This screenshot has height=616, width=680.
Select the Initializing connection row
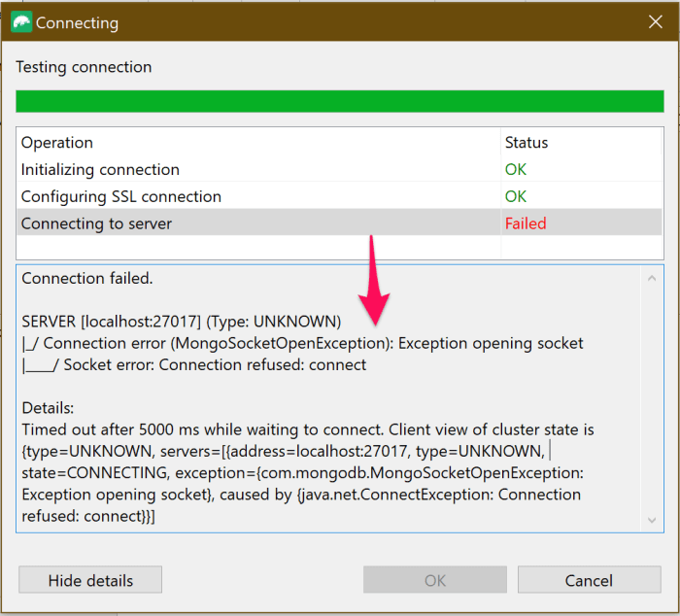(340, 169)
